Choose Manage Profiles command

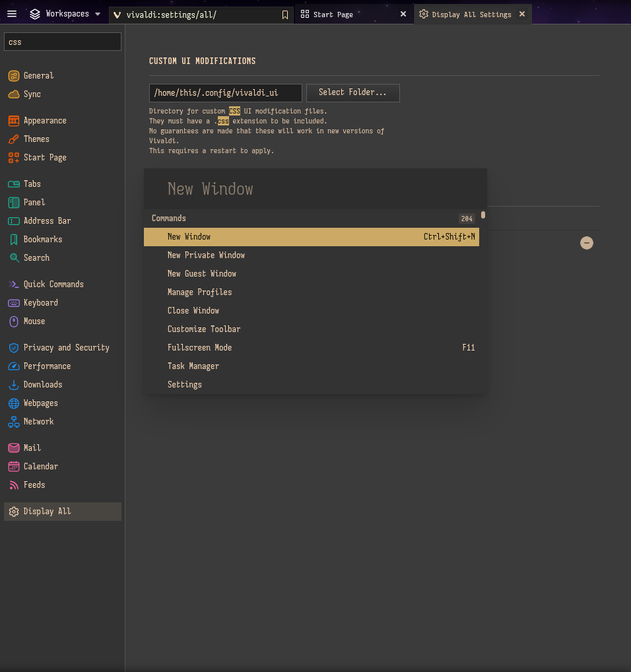[x=312, y=292]
